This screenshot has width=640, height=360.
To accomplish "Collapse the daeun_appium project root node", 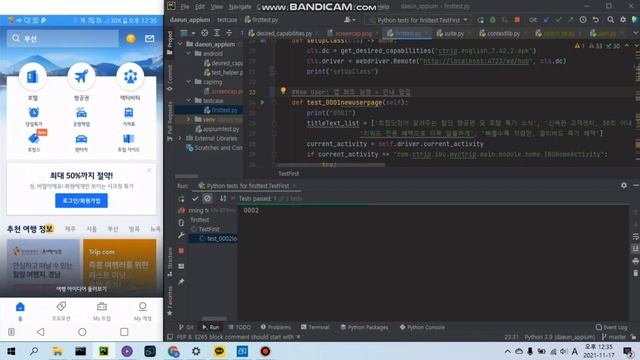I will [180, 44].
